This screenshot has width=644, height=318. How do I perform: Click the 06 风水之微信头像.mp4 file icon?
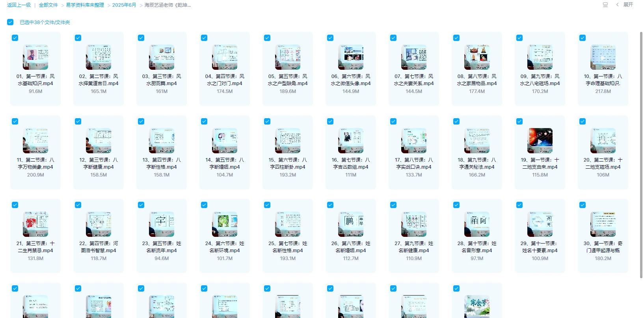pyautogui.click(x=351, y=57)
